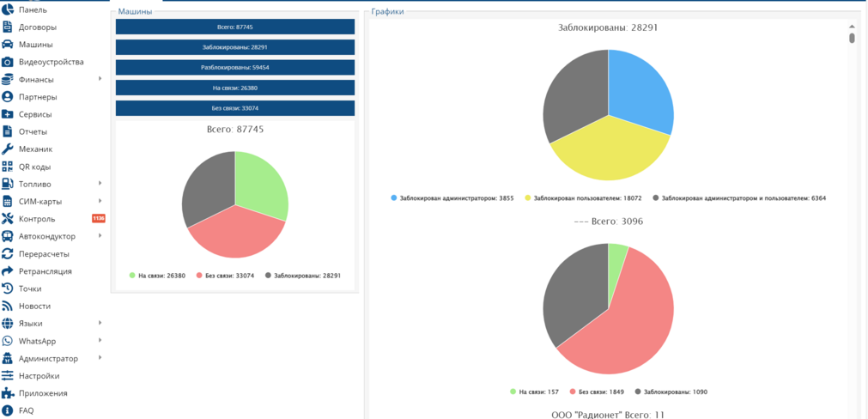Open the car icon for Машины
This screenshot has height=419, width=868.
tap(7, 45)
